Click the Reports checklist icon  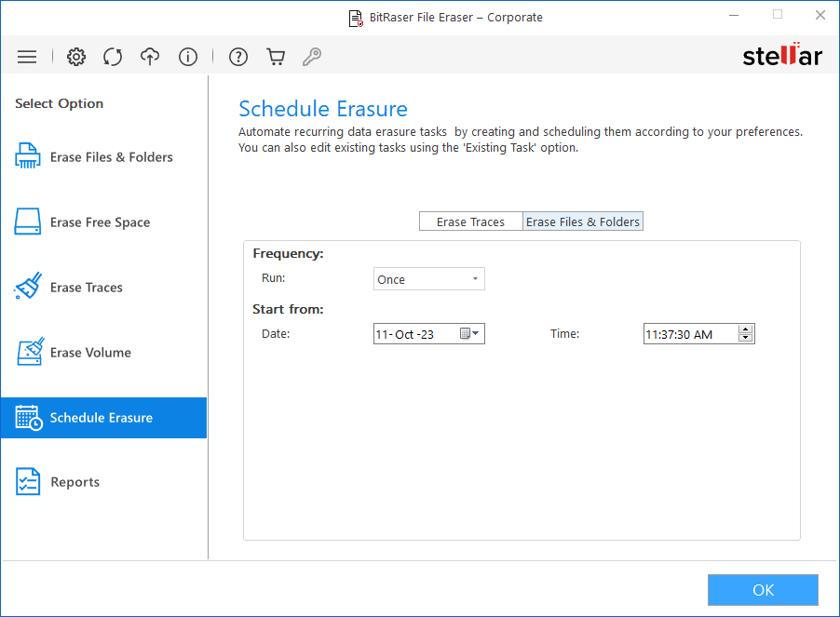click(28, 482)
